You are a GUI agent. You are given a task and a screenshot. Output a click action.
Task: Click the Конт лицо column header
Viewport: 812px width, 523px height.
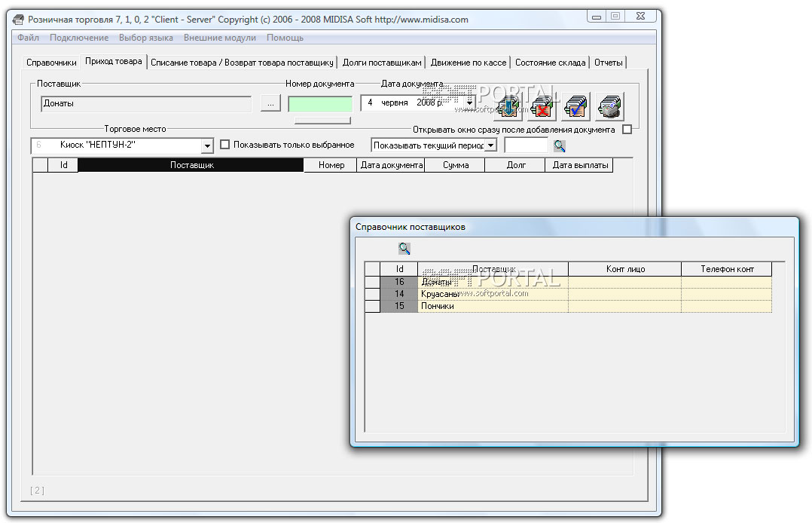click(625, 269)
